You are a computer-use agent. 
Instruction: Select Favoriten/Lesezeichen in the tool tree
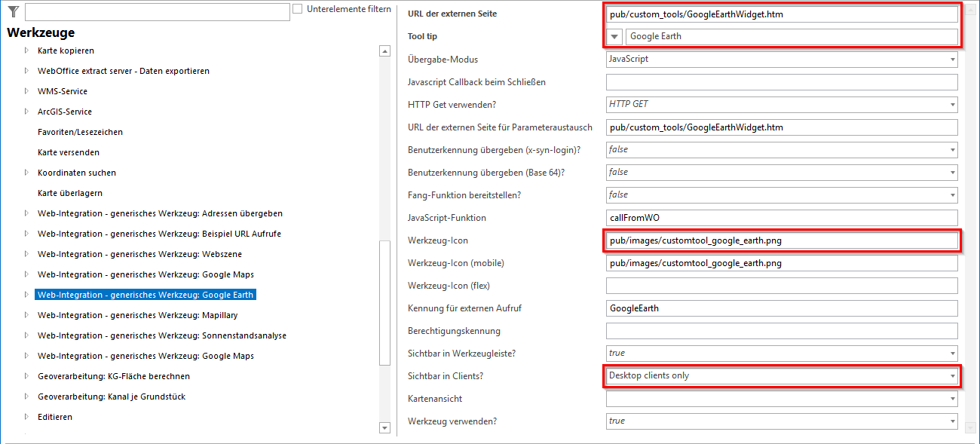80,132
